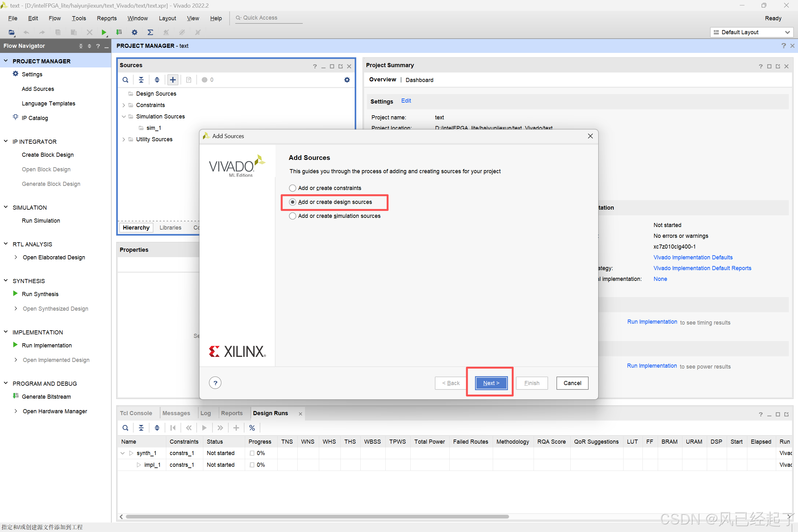Screen dimensions: 798x532
Task: Click Cancel in Add Sources dialog
Action: click(x=572, y=383)
